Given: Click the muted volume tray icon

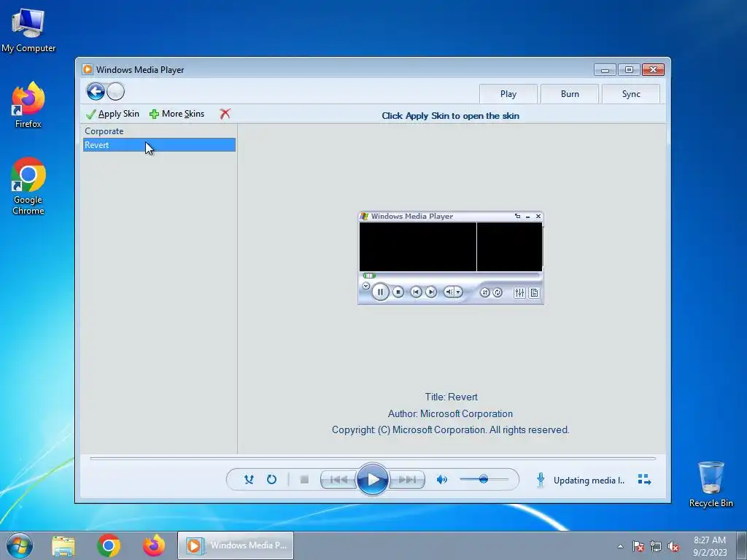Looking at the screenshot, I should (x=673, y=546).
